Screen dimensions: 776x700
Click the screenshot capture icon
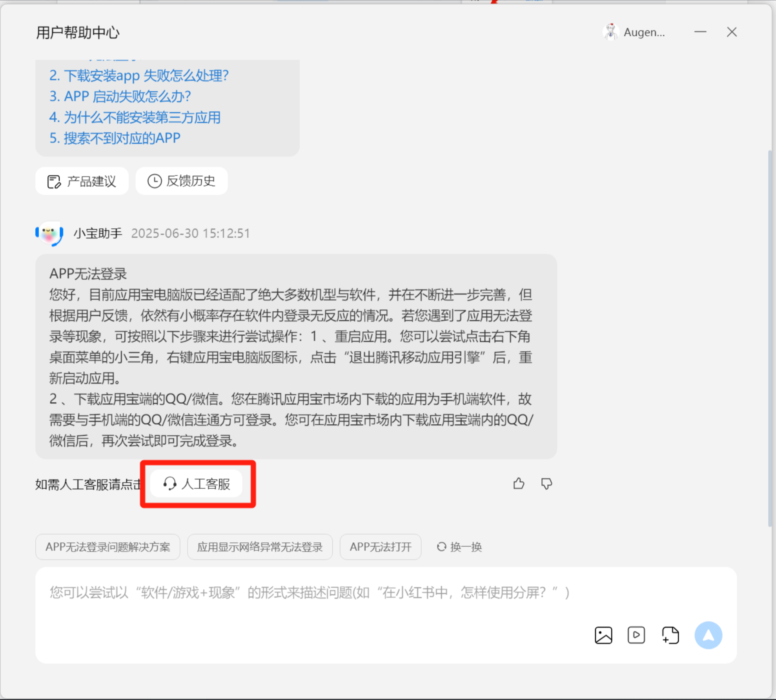[670, 635]
